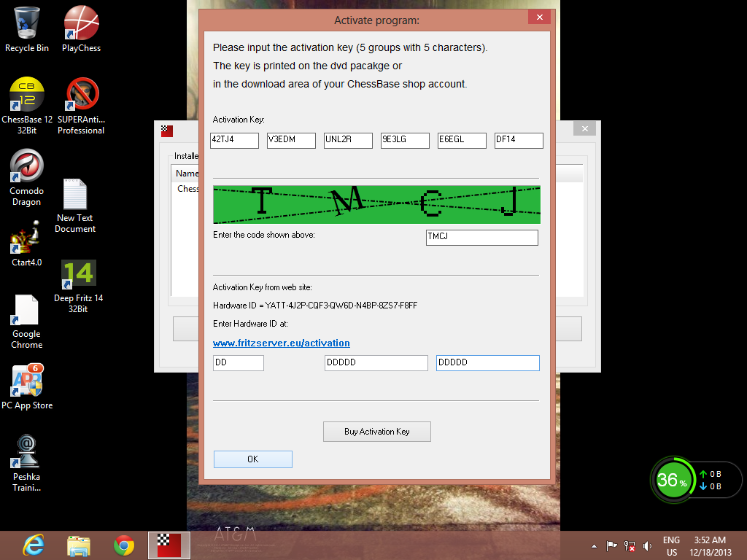747x560 pixels.
Task: Click the focused last DDDDD field
Action: pyautogui.click(x=487, y=363)
